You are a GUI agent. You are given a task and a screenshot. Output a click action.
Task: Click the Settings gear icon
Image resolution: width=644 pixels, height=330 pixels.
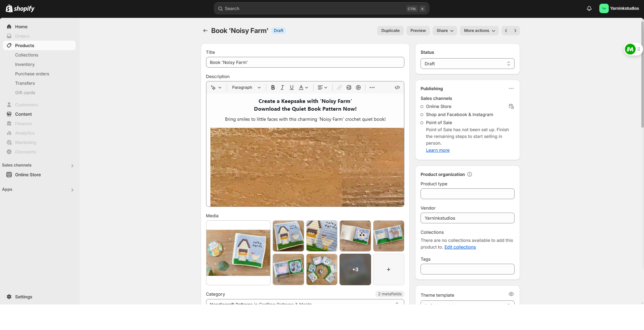click(x=9, y=297)
